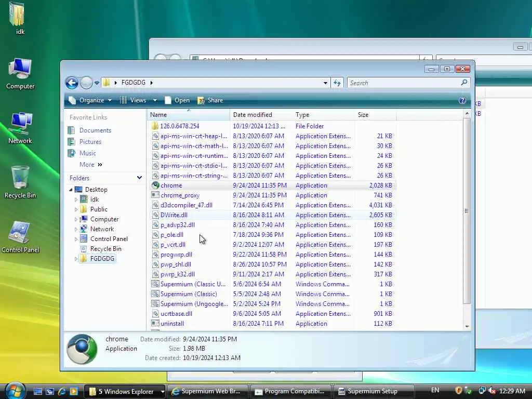Switch to Program Compatibi... taskbar button

291,392
